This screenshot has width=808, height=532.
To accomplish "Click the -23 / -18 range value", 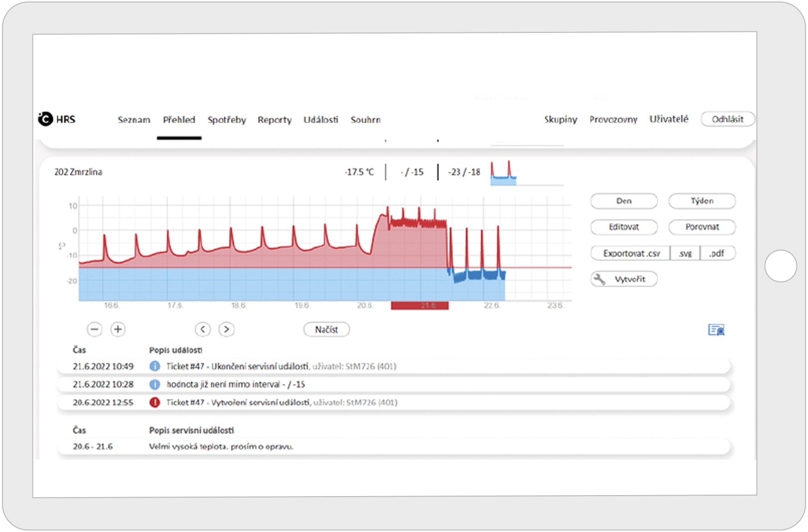I will click(464, 172).
